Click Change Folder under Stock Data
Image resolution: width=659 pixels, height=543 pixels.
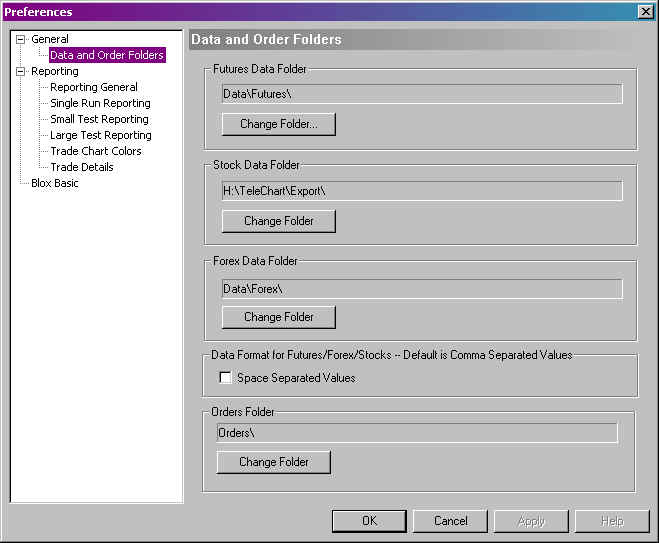[278, 221]
